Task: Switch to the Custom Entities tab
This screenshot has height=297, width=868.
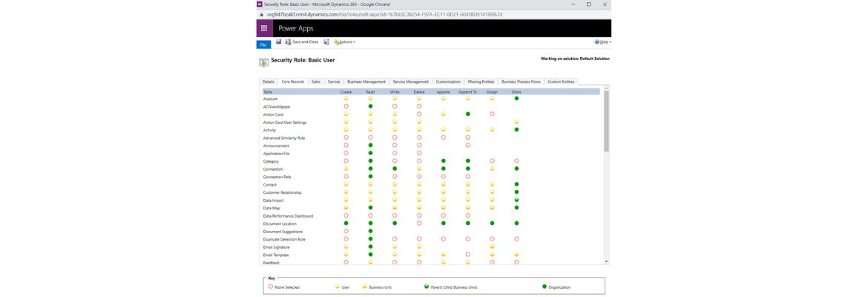Action: [x=560, y=82]
